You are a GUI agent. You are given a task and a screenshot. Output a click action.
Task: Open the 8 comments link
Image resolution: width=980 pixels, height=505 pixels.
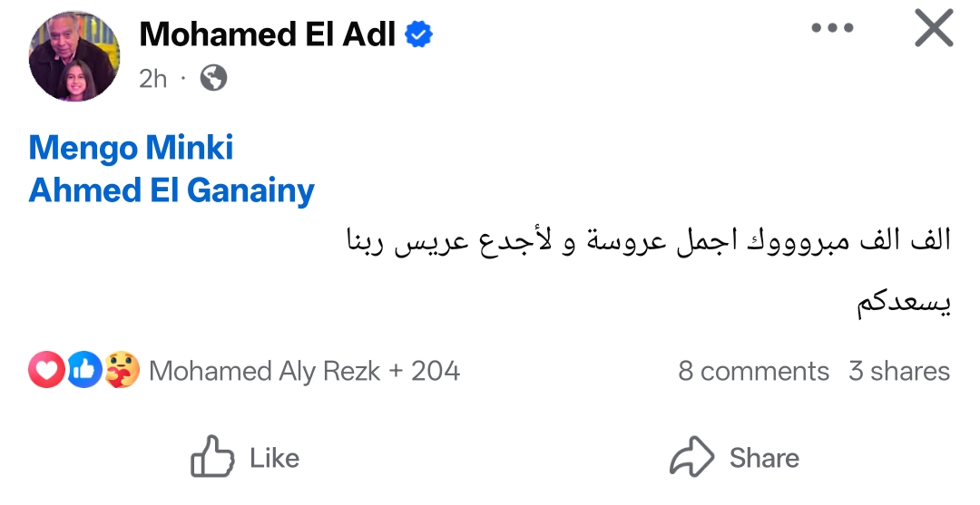pos(753,371)
